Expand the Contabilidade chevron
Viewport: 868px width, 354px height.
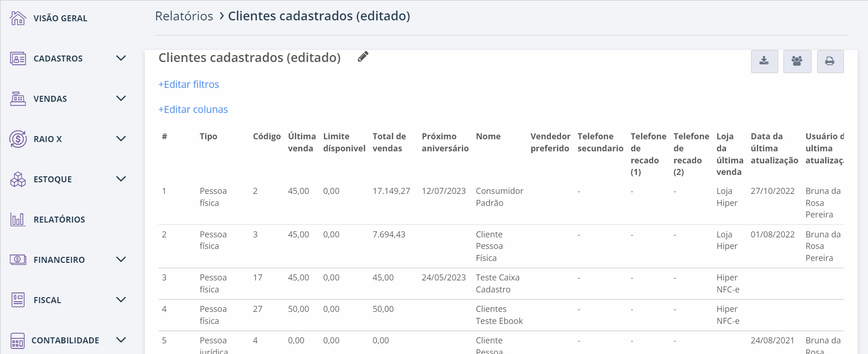tap(121, 340)
